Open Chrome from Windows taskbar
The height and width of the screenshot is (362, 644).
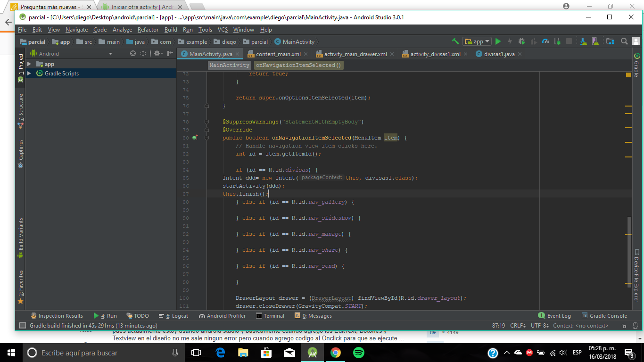pos(336,353)
